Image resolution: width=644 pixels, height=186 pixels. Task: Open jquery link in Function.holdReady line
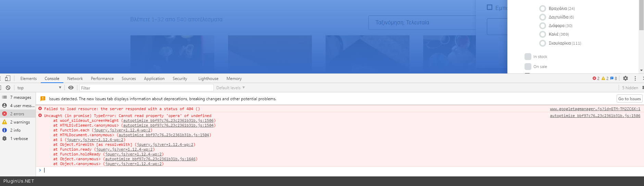pos(133,154)
